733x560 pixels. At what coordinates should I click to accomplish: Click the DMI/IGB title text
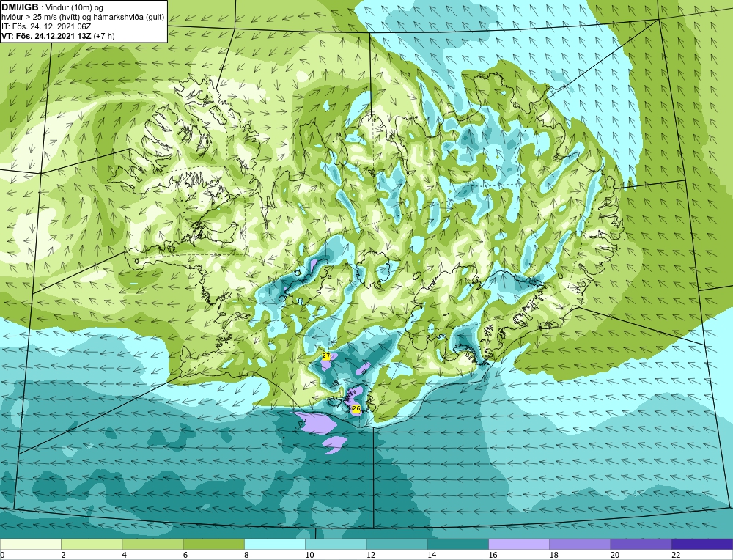[x=20, y=7]
